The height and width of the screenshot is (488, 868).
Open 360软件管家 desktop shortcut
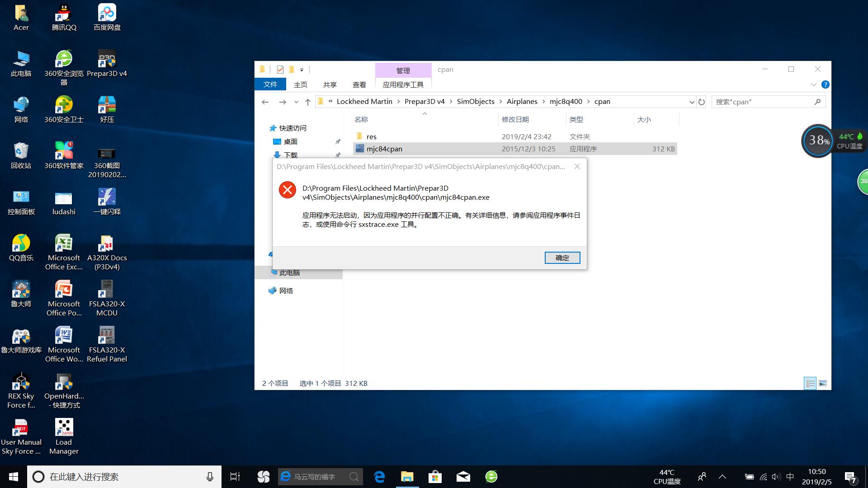tap(64, 156)
